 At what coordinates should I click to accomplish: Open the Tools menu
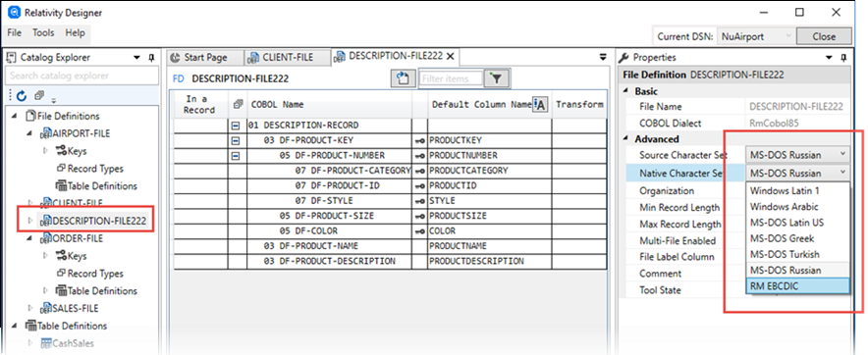(43, 32)
